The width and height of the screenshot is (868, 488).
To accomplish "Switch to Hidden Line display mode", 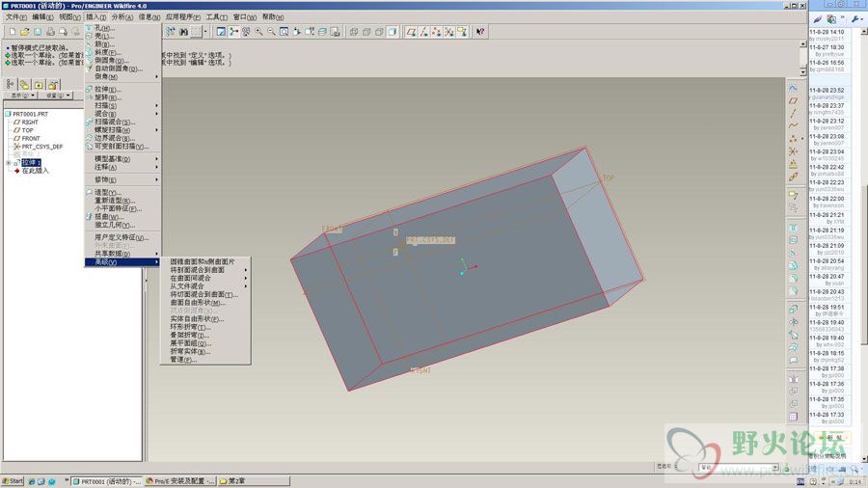I will 366,32.
